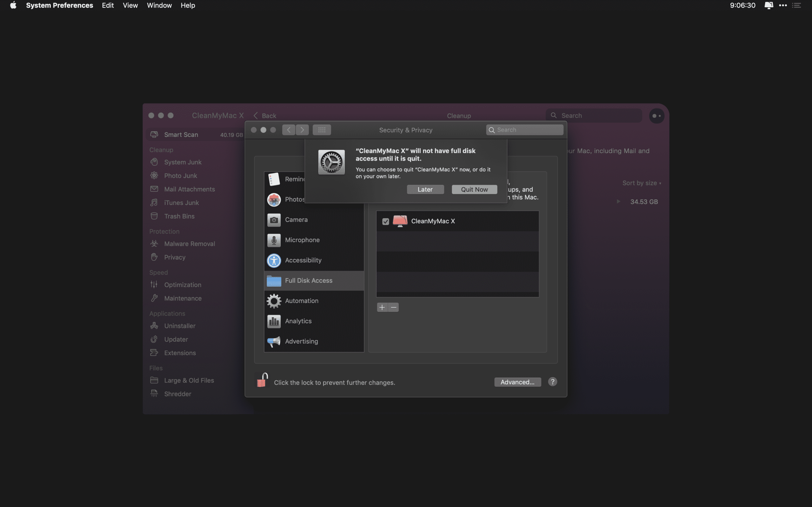
Task: Click the Uninstaller icon in Applications
Action: (x=154, y=326)
